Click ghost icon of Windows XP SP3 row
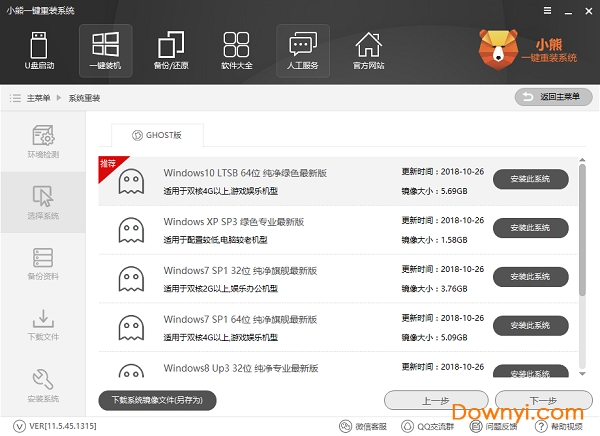 coord(131,230)
